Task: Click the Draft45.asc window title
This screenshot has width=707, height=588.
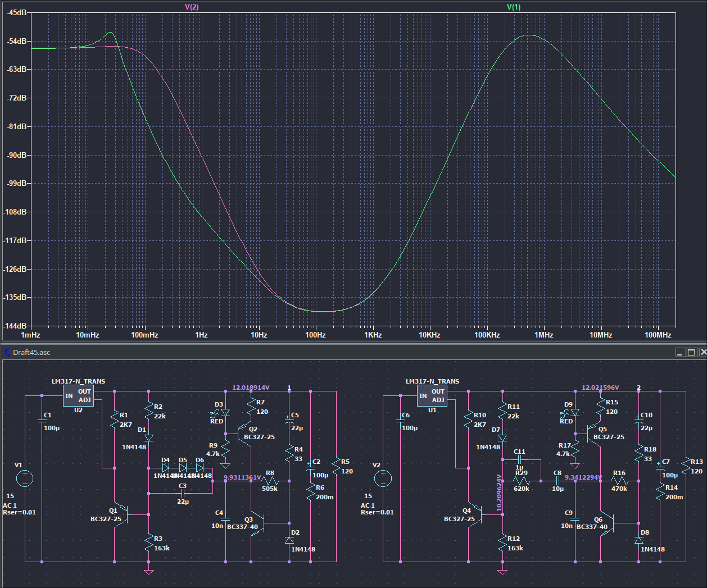Action: pyautogui.click(x=31, y=352)
